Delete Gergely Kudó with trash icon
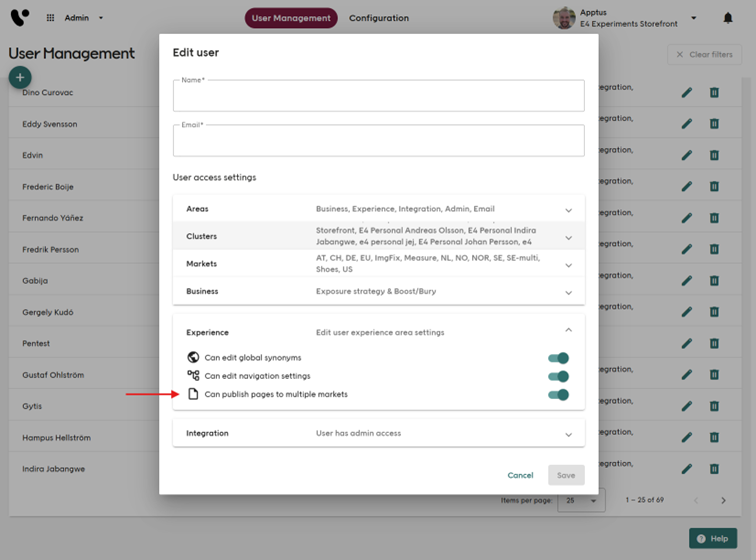 point(715,312)
